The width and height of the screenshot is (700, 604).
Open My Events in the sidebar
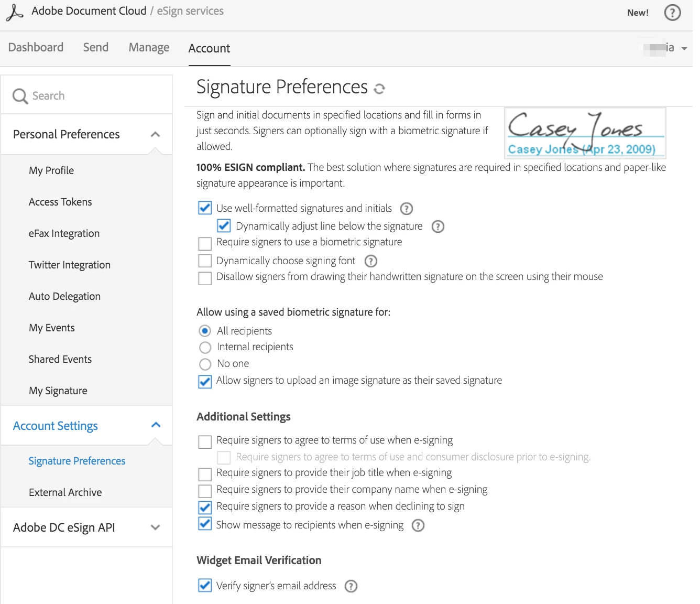pyautogui.click(x=52, y=328)
